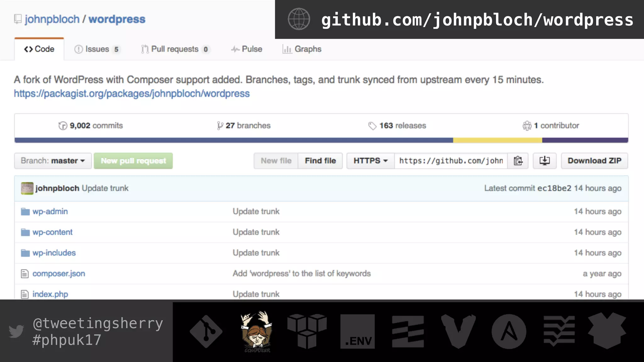Open the wp-content folder link
The width and height of the screenshot is (644, 362).
tap(53, 232)
